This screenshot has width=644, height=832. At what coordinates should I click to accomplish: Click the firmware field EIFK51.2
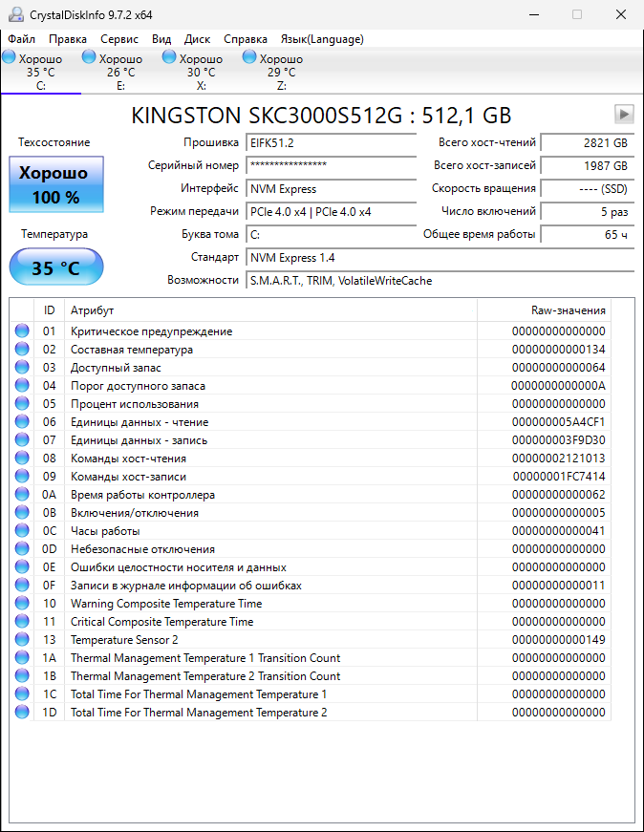tap(332, 142)
